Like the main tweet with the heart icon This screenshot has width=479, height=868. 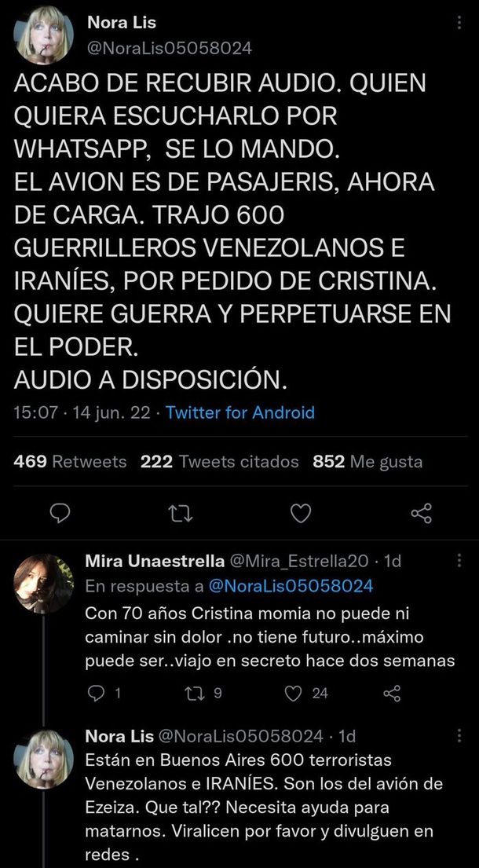[301, 513]
